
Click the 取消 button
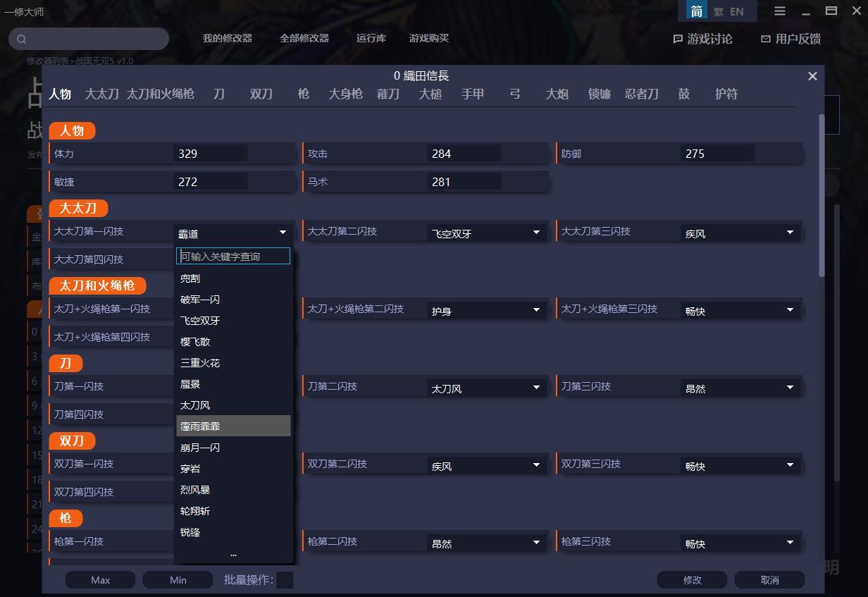(x=769, y=579)
